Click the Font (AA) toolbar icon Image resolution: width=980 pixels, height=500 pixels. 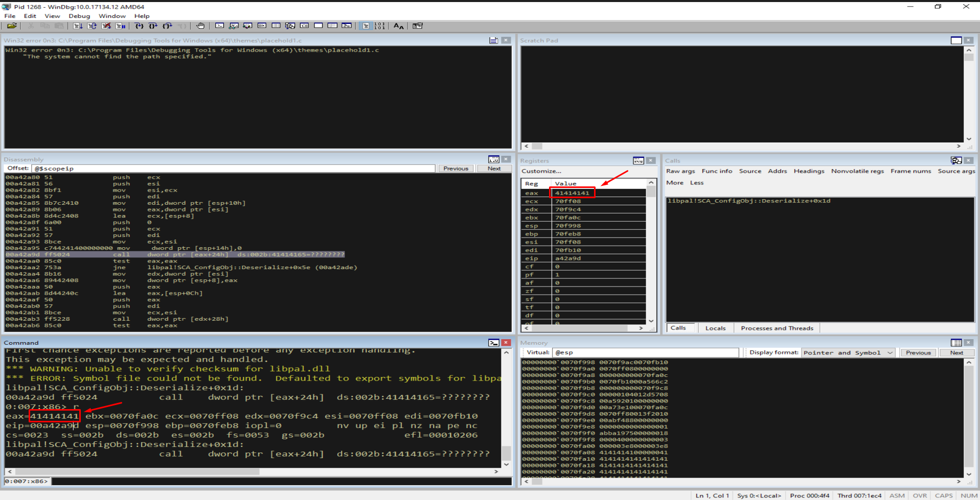pos(398,26)
